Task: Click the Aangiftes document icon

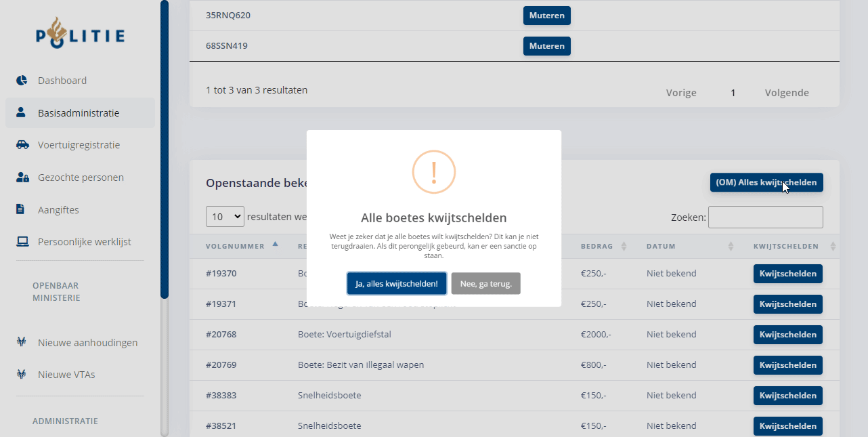Action: 21,209
